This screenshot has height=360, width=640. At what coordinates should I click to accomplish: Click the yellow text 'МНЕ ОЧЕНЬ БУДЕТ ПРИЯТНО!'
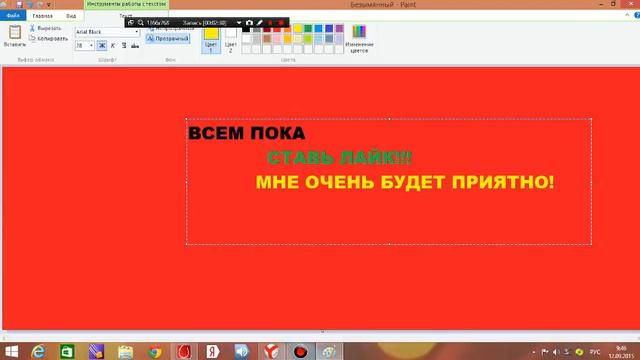point(405,182)
